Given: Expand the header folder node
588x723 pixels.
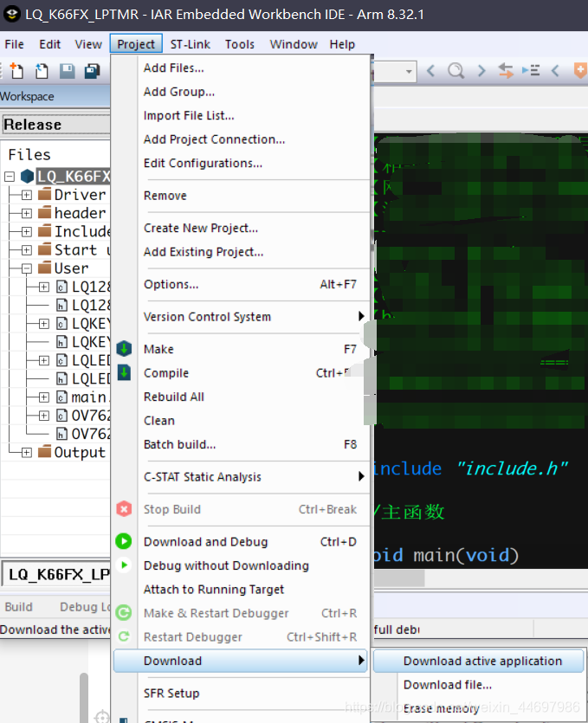Looking at the screenshot, I should tap(27, 214).
